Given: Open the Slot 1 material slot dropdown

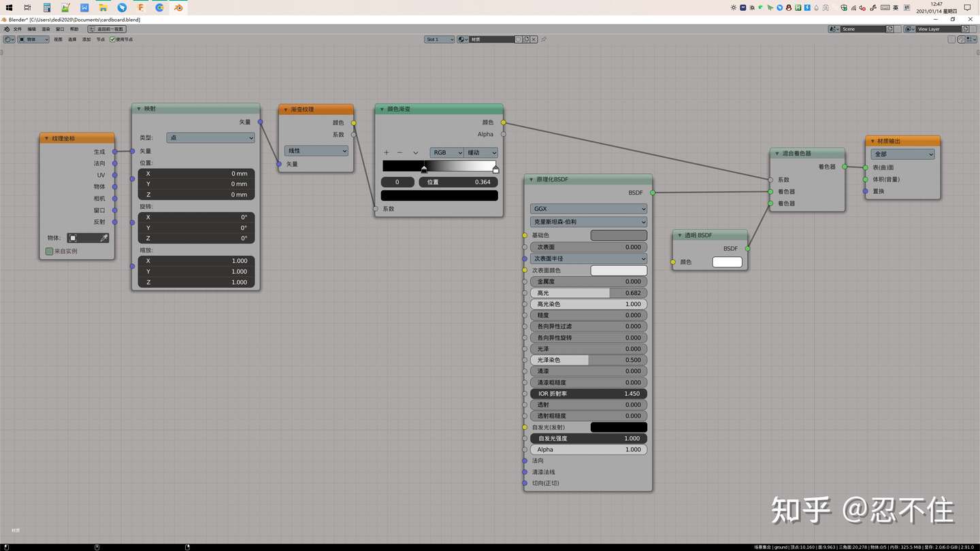Looking at the screenshot, I should click(439, 39).
